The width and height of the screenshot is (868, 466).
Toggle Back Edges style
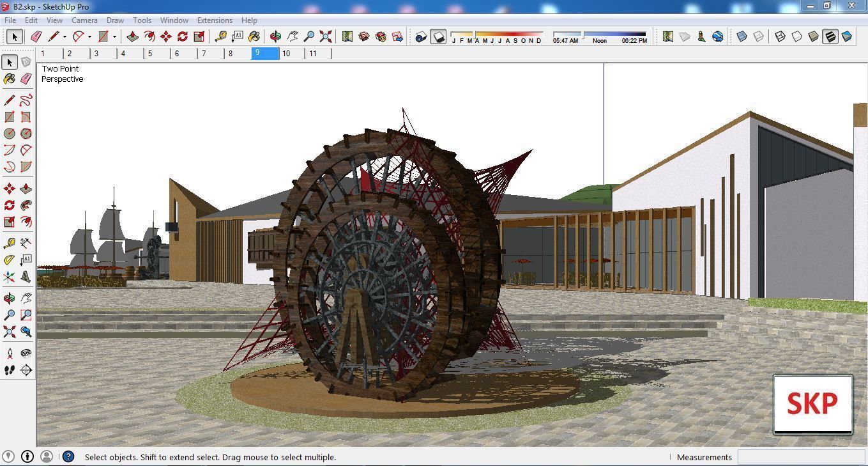(758, 36)
